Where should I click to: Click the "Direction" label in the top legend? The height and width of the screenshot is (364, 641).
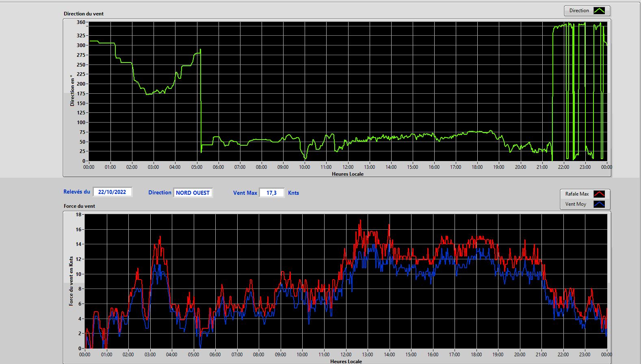point(579,11)
